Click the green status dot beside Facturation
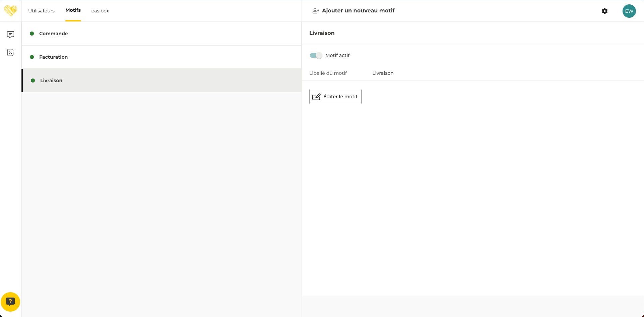 (x=32, y=57)
